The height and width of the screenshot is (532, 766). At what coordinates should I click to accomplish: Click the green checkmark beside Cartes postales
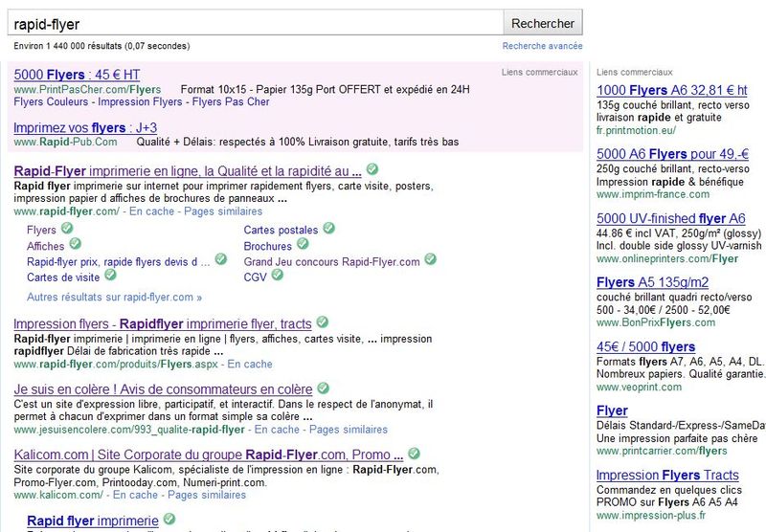[328, 228]
